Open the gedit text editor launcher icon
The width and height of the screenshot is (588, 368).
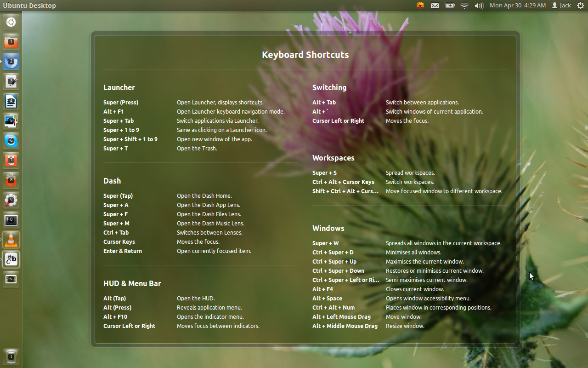(x=11, y=81)
